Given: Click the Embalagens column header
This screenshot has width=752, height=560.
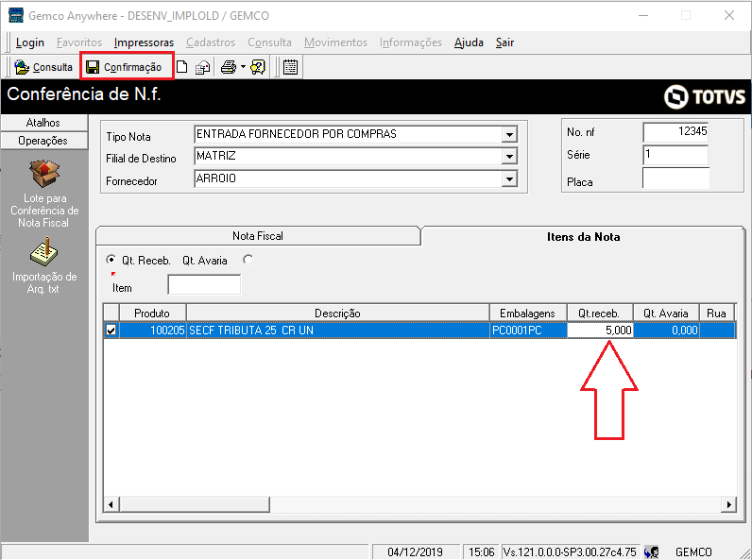Looking at the screenshot, I should [x=527, y=314].
